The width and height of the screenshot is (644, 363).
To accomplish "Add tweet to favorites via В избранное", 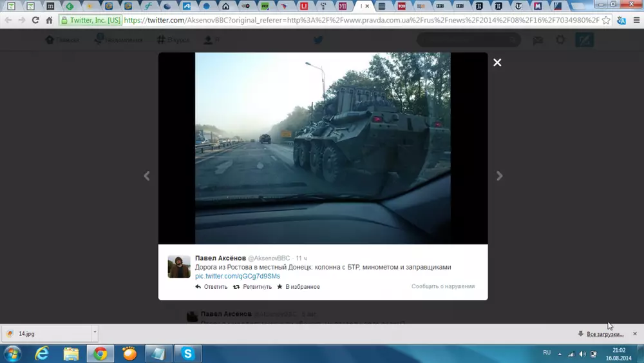I will click(x=298, y=287).
